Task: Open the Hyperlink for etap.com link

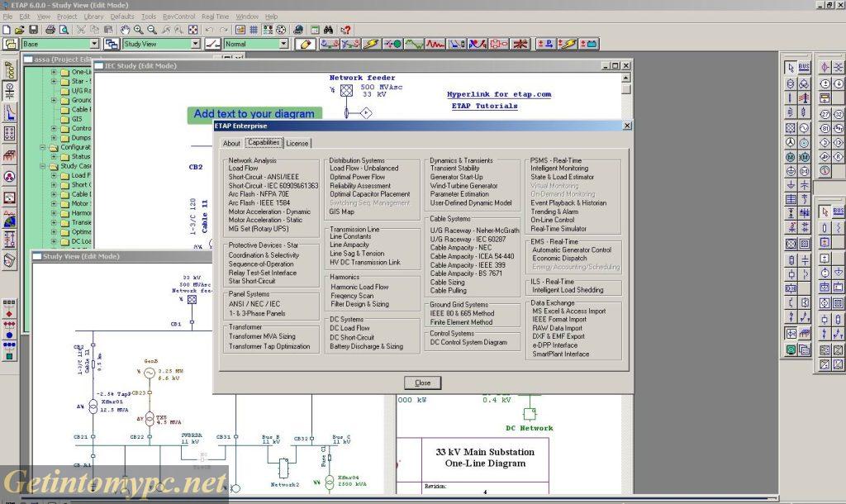Action: coord(498,94)
